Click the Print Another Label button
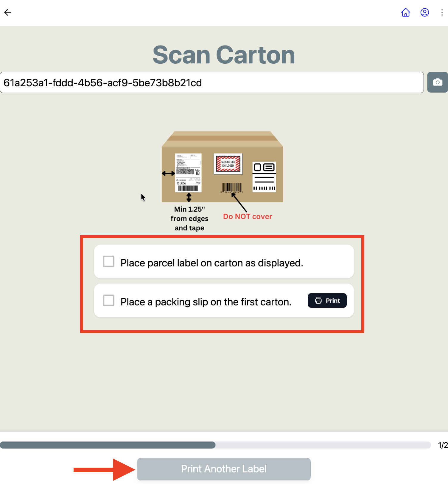The height and width of the screenshot is (484, 448). coord(224,469)
